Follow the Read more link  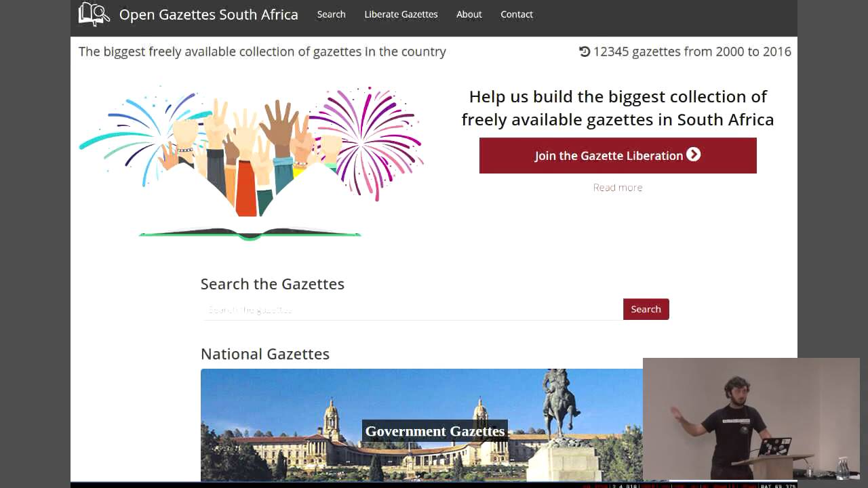(618, 187)
